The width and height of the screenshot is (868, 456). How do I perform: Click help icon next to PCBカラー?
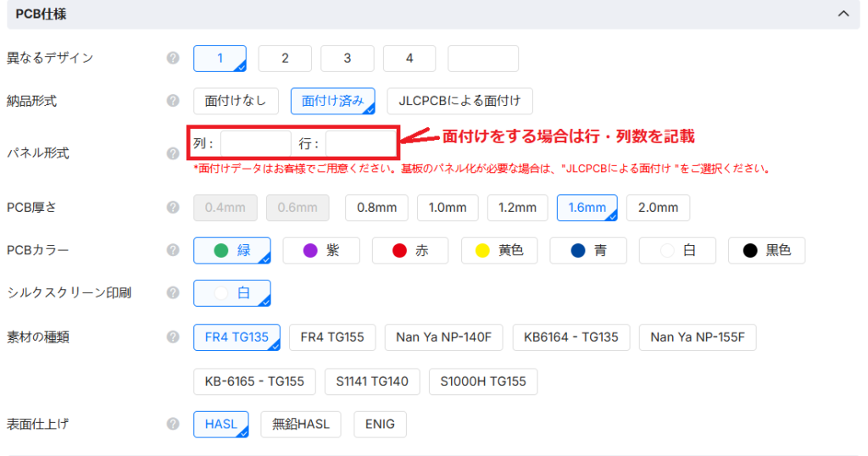coord(173,250)
